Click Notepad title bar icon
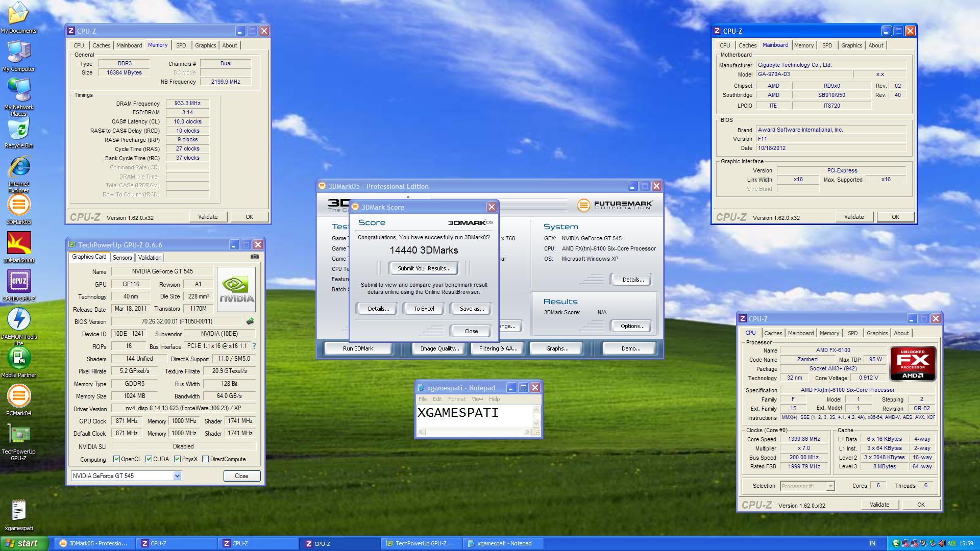Image resolution: width=980 pixels, height=551 pixels. (x=421, y=388)
